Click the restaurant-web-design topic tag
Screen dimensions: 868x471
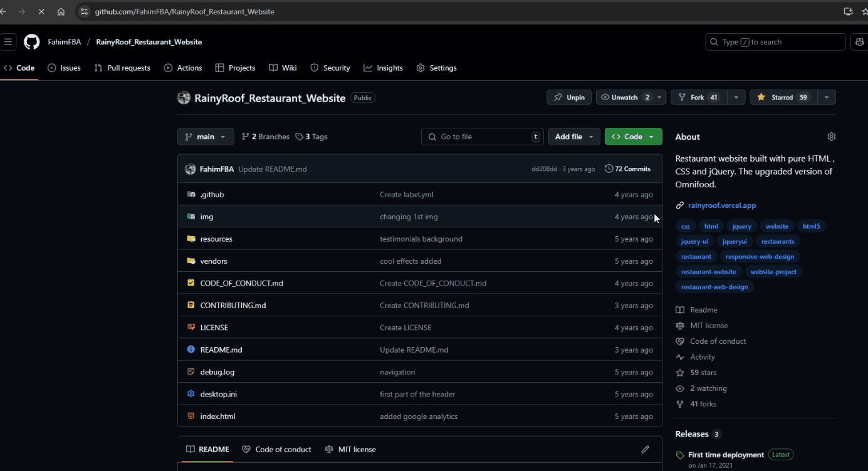(x=714, y=287)
